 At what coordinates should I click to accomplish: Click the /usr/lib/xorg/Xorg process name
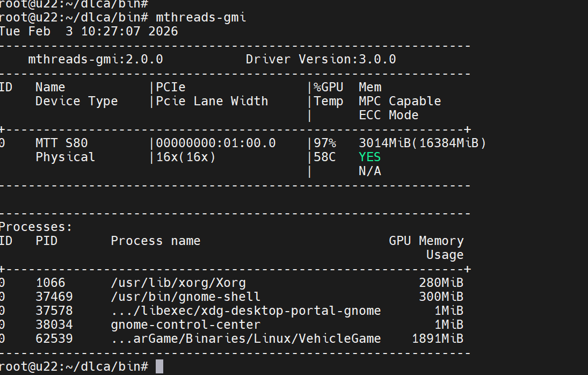[x=178, y=283]
